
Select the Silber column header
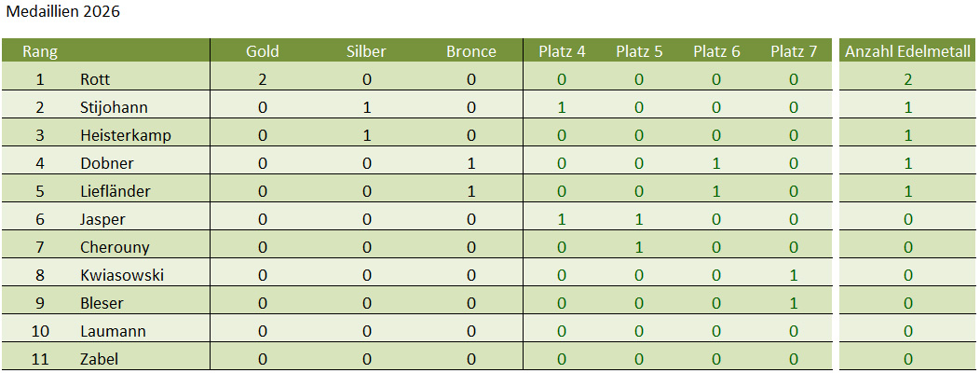click(366, 51)
